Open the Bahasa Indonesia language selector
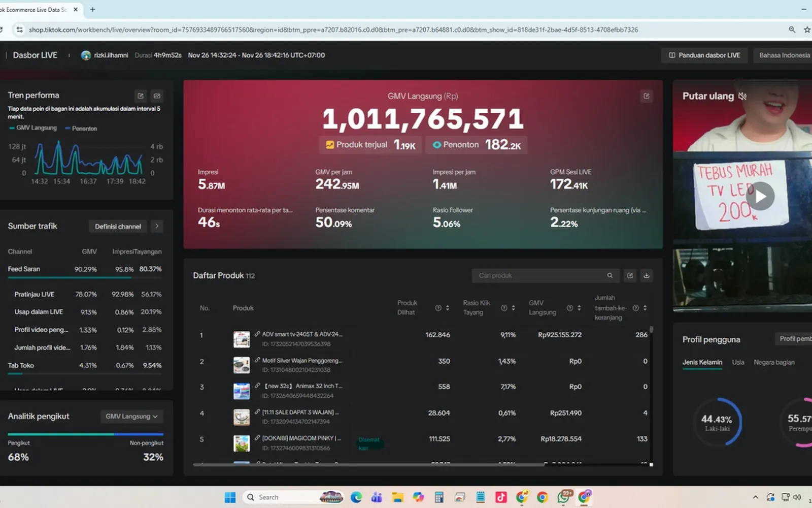 [782, 55]
